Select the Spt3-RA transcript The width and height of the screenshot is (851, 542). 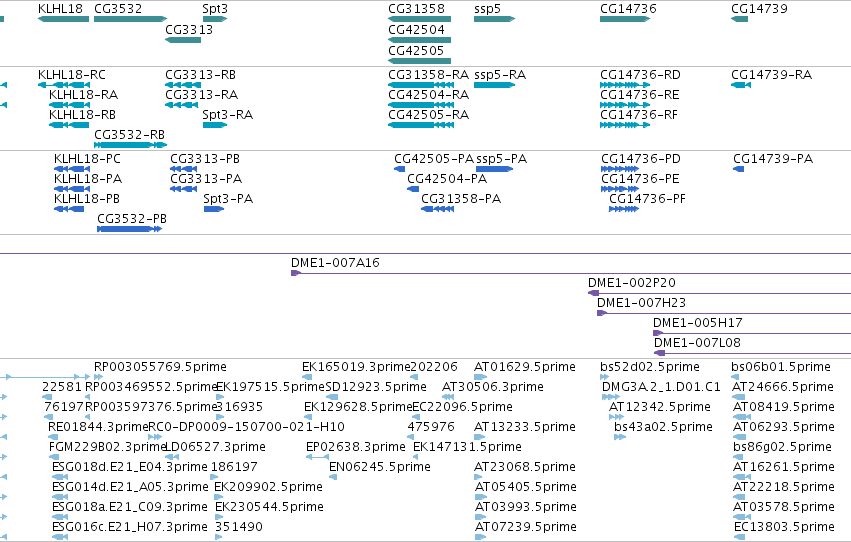pyautogui.click(x=215, y=125)
